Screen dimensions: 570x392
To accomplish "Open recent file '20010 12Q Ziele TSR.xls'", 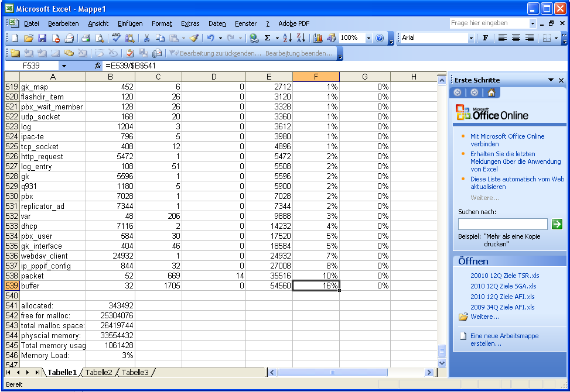I will pos(504,276).
